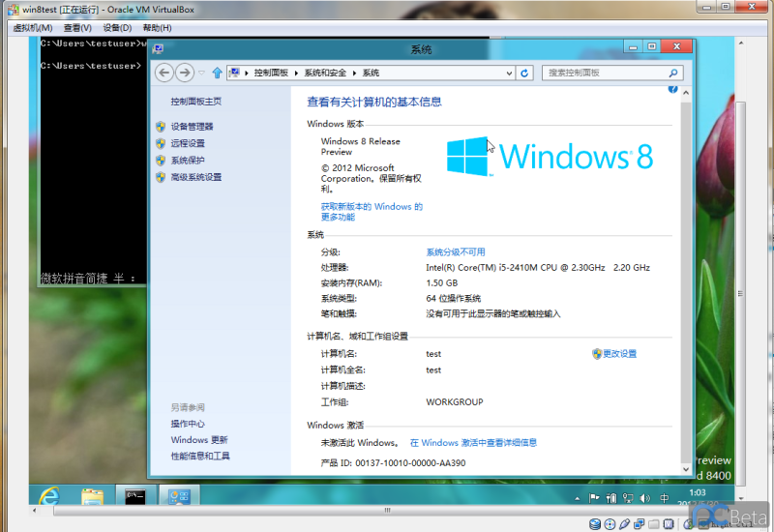Click 控制面板 breadcrumb segment
The width and height of the screenshot is (774, 532).
tap(271, 74)
